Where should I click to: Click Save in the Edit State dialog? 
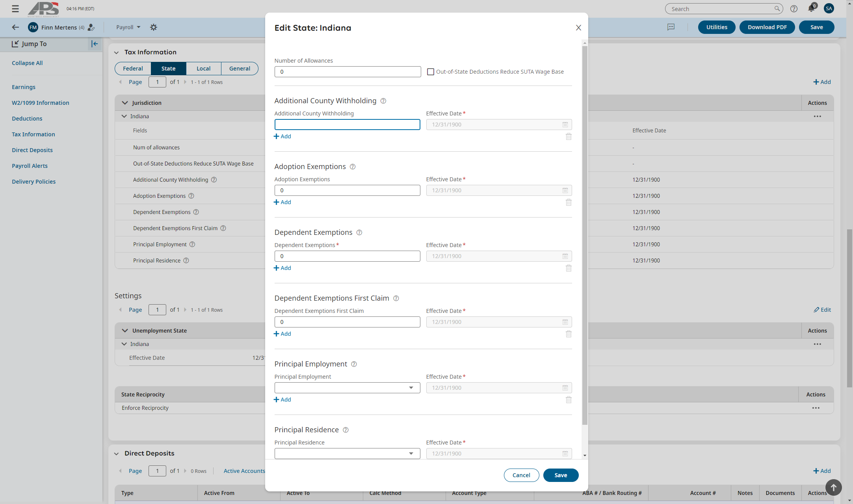click(561, 475)
